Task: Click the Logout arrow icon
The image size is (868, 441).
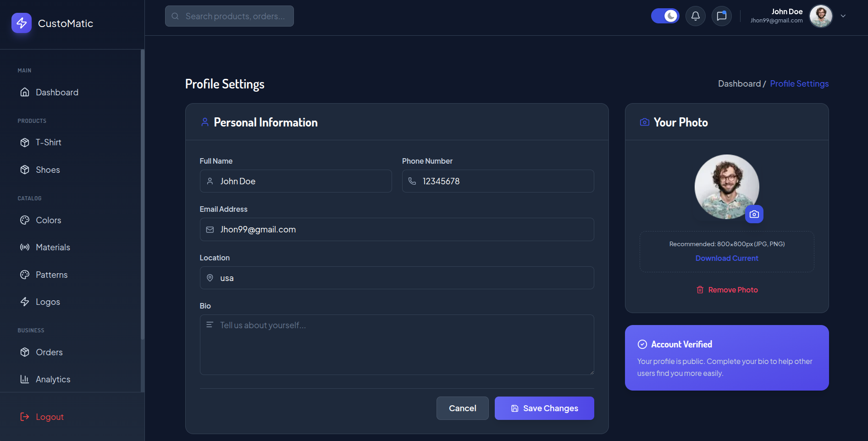Action: point(25,417)
